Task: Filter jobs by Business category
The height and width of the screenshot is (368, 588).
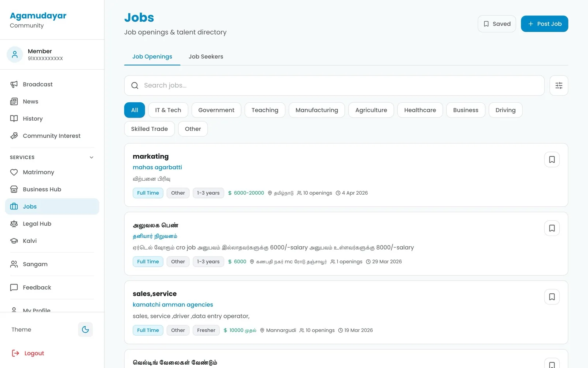Action: coord(466,110)
